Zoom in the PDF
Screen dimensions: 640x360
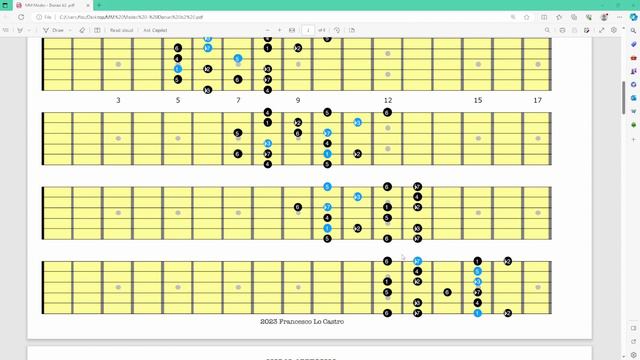point(280,30)
